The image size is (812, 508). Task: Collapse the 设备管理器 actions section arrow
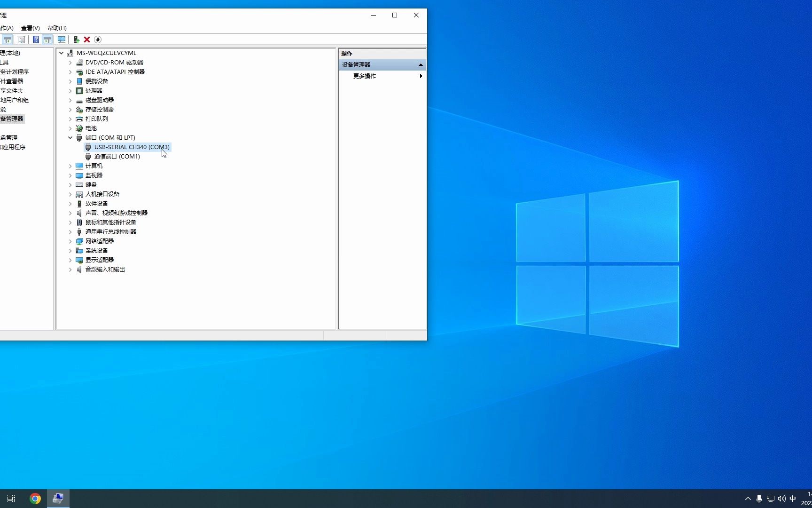click(421, 64)
